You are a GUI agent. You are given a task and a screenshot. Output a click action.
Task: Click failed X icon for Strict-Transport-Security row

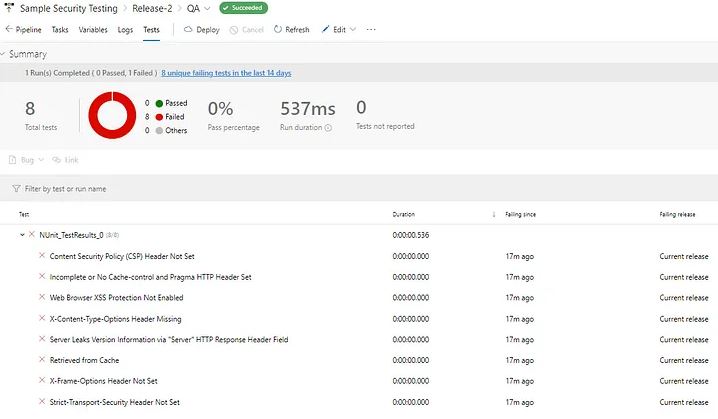point(42,402)
